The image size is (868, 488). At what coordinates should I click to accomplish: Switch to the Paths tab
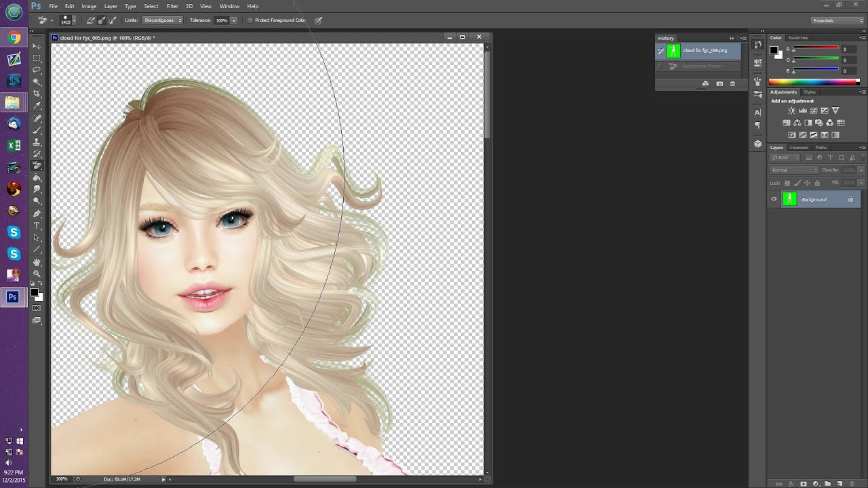point(821,148)
